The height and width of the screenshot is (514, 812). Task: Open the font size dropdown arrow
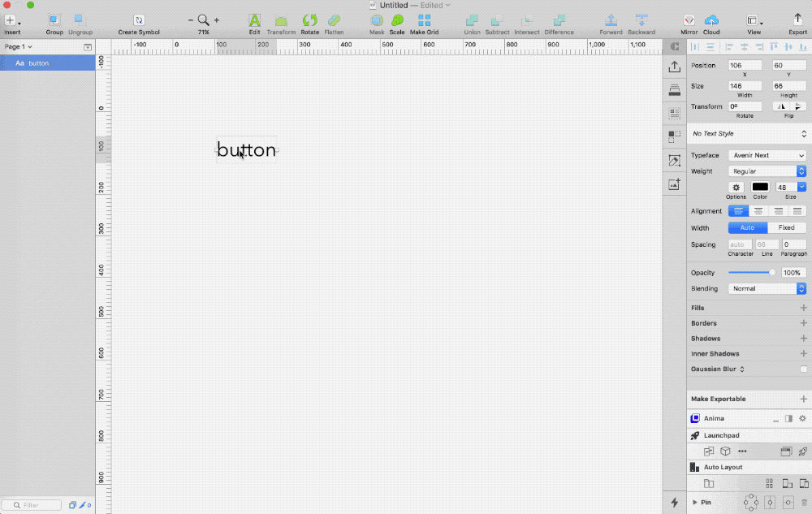pos(801,187)
